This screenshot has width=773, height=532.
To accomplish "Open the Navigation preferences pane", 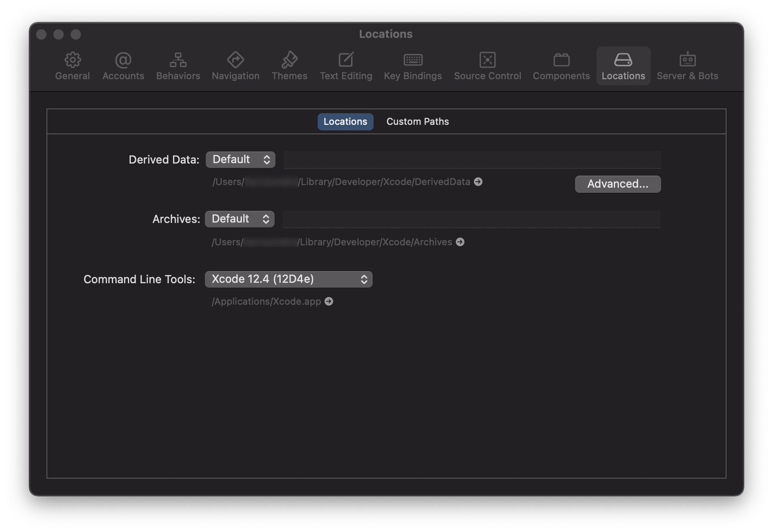I will click(235, 66).
